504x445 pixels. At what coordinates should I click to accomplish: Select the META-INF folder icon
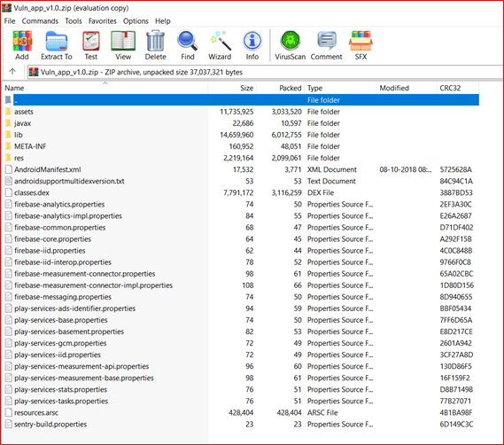[x=8, y=146]
